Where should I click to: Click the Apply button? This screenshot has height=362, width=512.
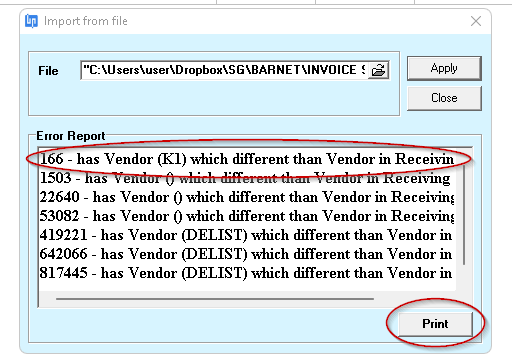(x=444, y=68)
